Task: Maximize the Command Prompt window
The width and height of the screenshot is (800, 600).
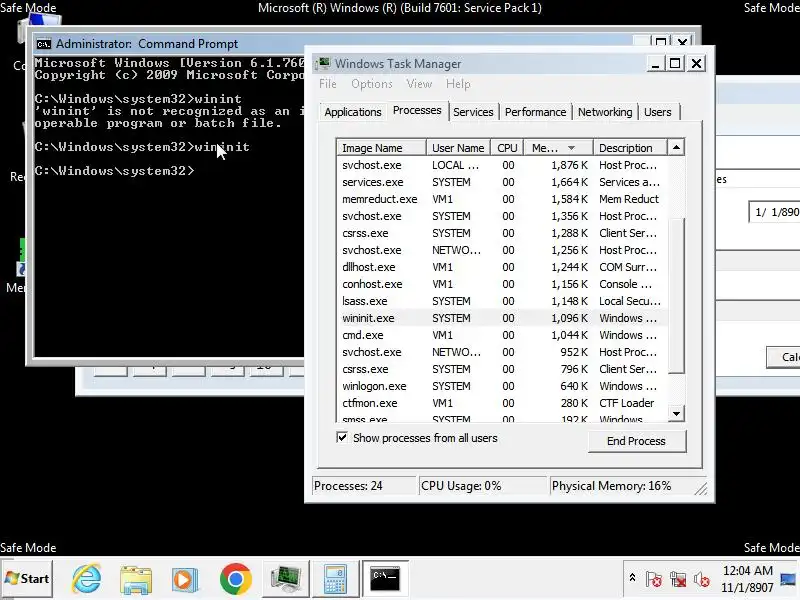Action: [x=661, y=41]
